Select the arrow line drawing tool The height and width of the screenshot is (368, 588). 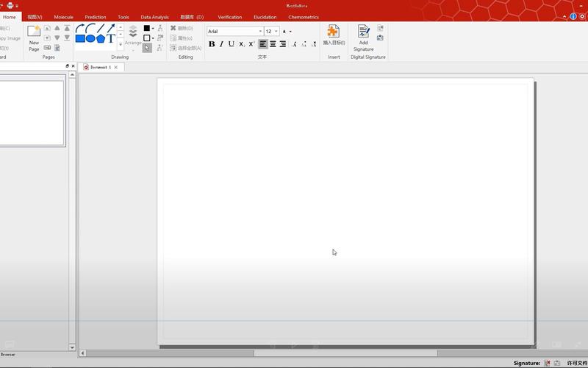(111, 28)
